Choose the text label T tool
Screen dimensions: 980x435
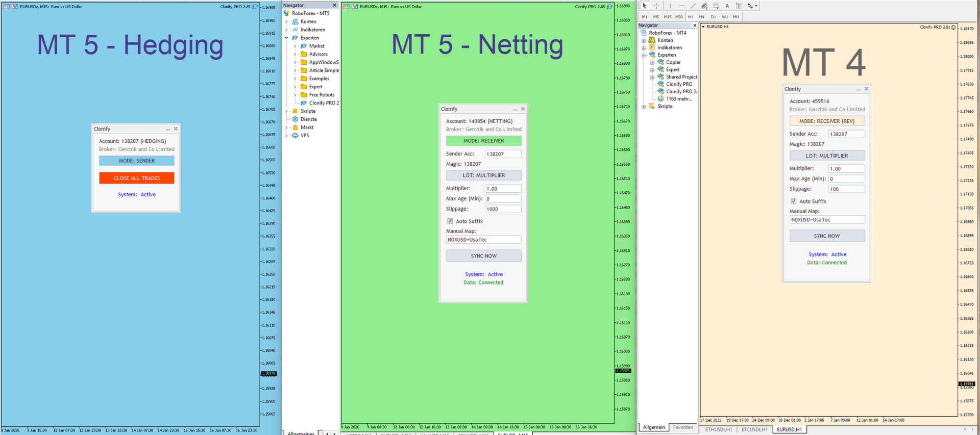tap(738, 6)
